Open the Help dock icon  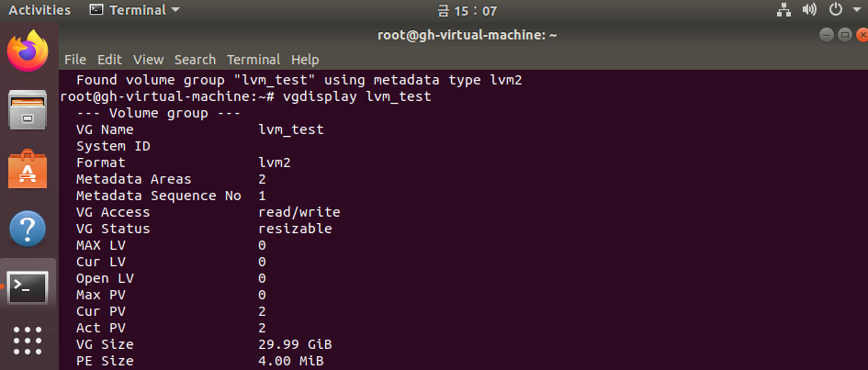coord(28,228)
